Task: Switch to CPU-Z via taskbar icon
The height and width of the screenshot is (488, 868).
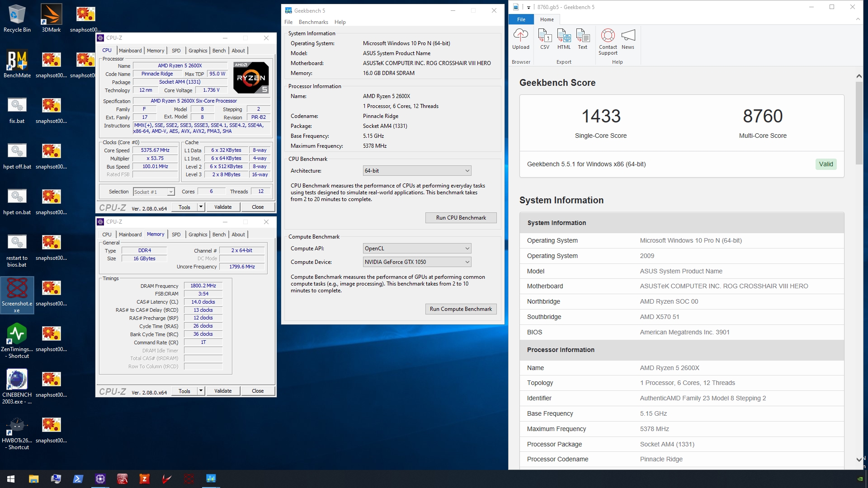Action: [x=100, y=479]
